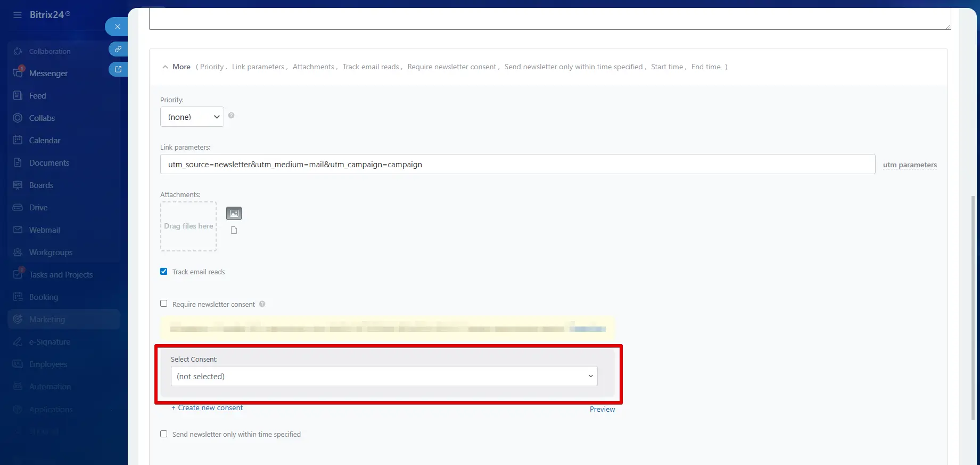Click help icon beside newsletter consent

point(262,304)
